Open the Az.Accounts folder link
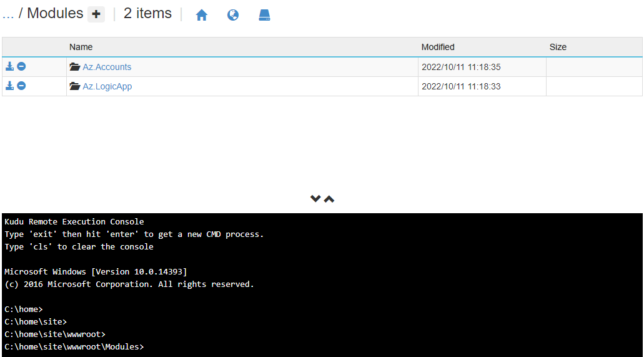 click(107, 67)
